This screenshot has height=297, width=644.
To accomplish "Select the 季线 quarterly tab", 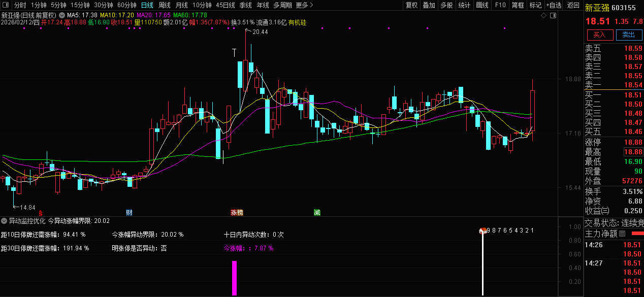I will pos(246,5).
